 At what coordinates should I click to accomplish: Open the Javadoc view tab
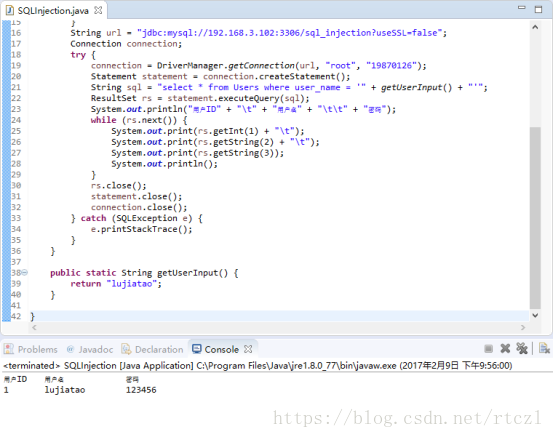click(x=90, y=349)
